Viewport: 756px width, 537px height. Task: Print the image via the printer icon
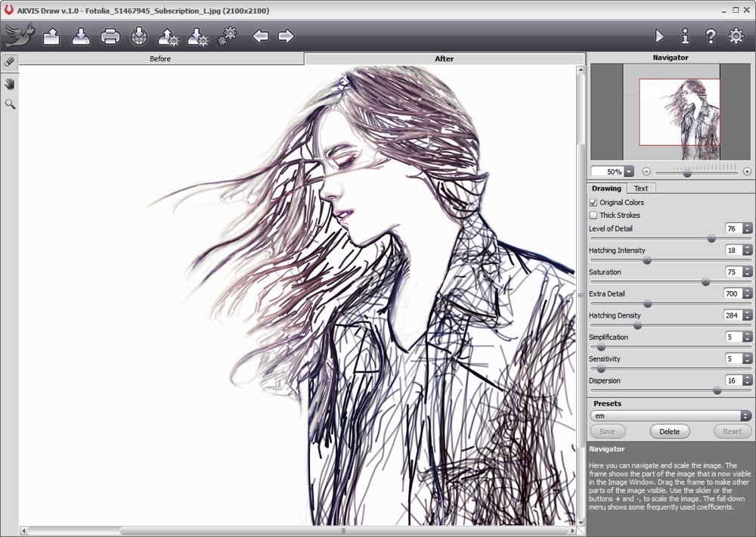[110, 36]
